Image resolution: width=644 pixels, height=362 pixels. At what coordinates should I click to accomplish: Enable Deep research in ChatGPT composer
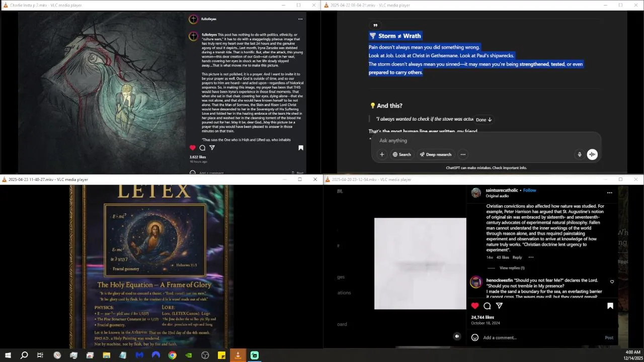(x=435, y=154)
